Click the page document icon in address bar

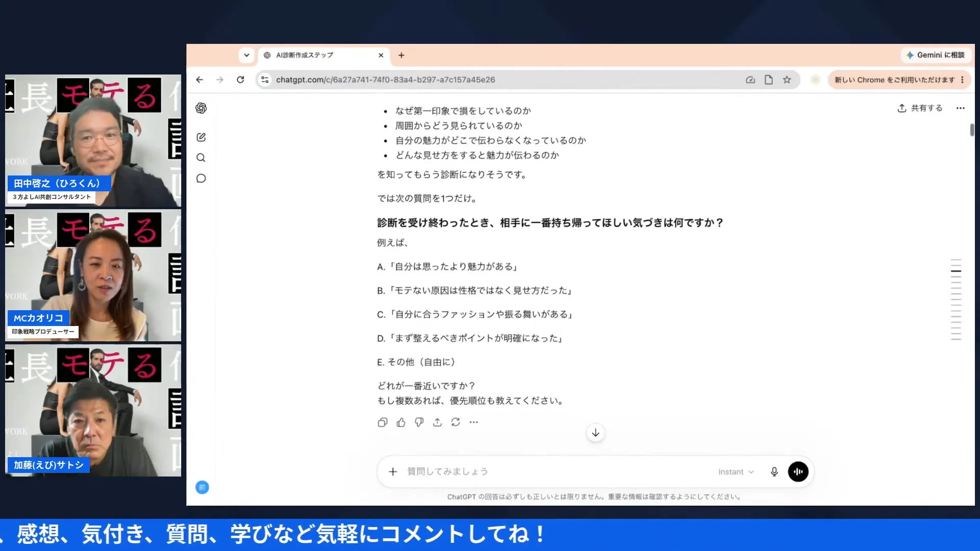[769, 80]
